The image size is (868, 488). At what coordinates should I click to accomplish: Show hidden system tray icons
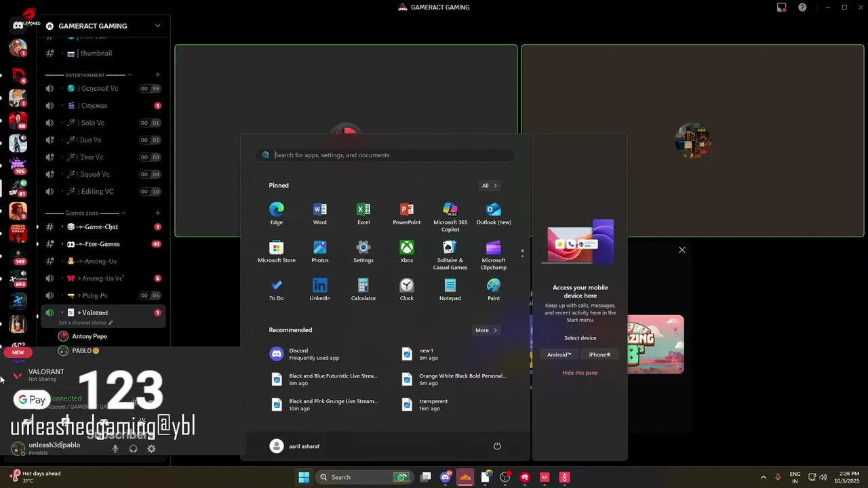pyautogui.click(x=763, y=477)
